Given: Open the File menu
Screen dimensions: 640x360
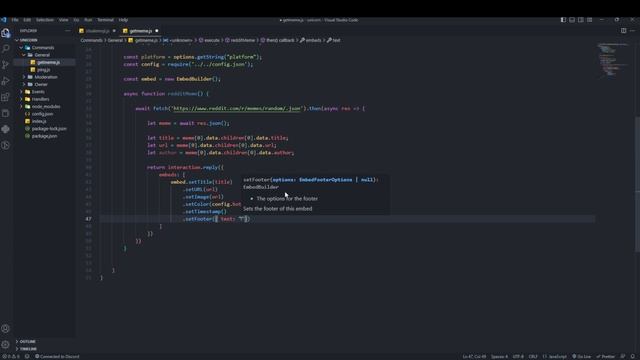Looking at the screenshot, I should 15,20.
